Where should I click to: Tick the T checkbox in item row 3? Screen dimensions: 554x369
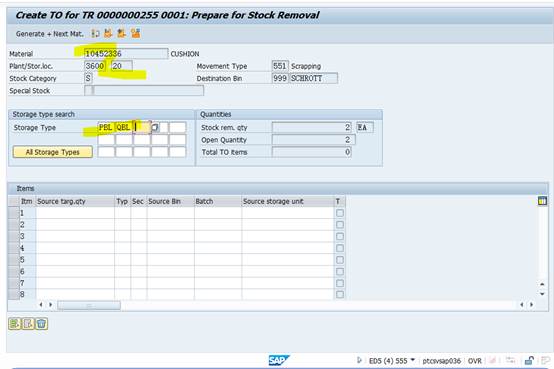pos(340,236)
